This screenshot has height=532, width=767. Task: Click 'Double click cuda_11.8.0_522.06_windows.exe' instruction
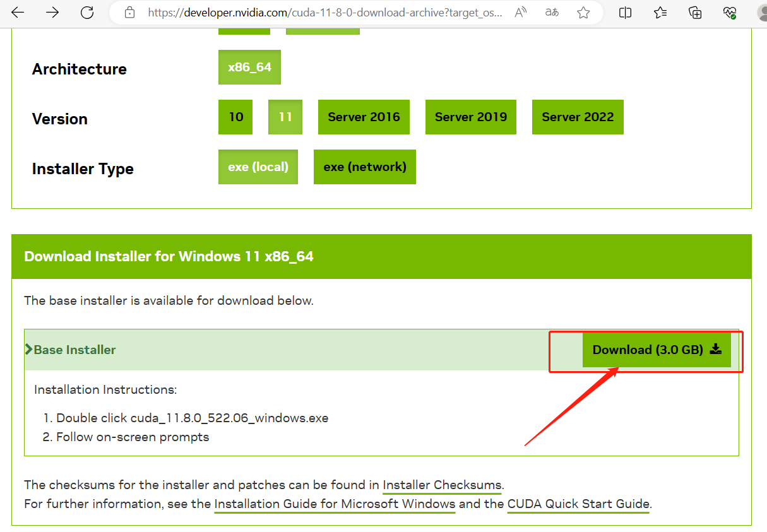193,418
